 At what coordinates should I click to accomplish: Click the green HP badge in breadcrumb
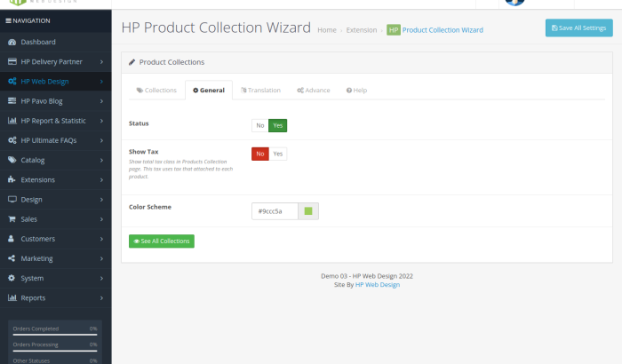click(x=394, y=29)
